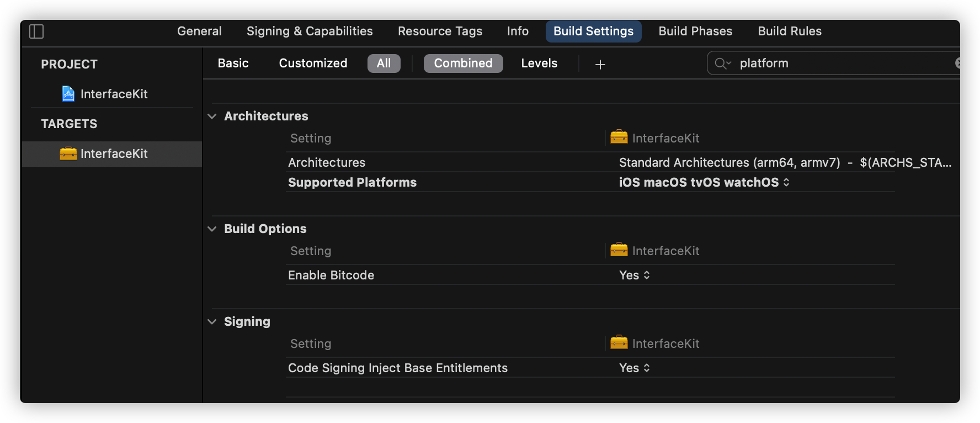The image size is (980, 423).
Task: Click the toolbox icon in Signing header row
Action: [x=619, y=342]
